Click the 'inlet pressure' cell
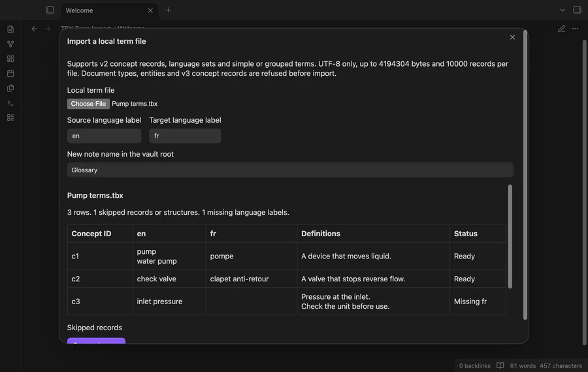 click(x=169, y=302)
